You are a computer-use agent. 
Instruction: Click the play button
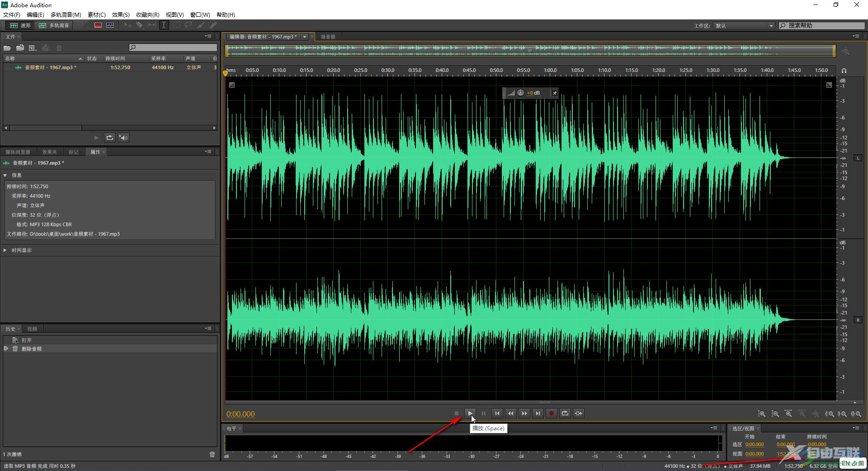470,414
